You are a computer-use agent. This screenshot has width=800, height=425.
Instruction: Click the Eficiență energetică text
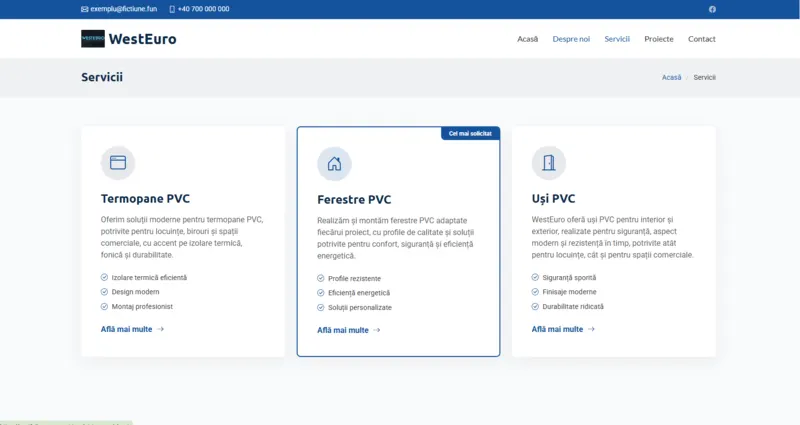pyautogui.click(x=359, y=293)
